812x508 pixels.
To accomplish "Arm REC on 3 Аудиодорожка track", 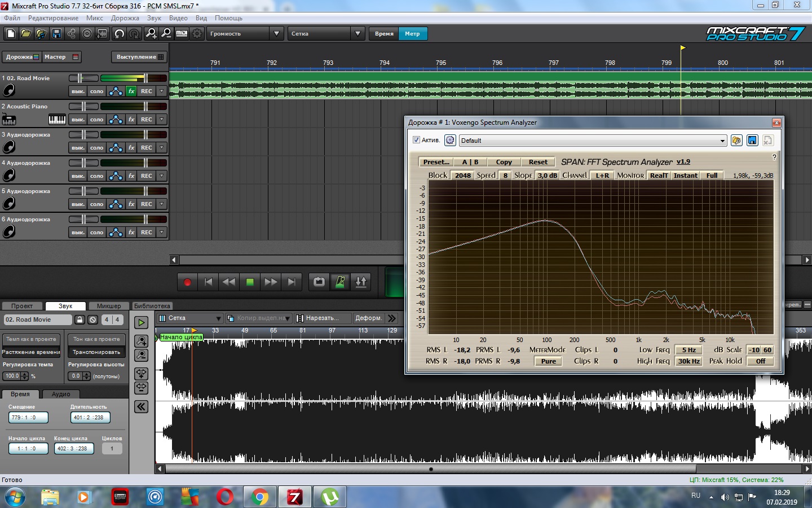I will (147, 147).
